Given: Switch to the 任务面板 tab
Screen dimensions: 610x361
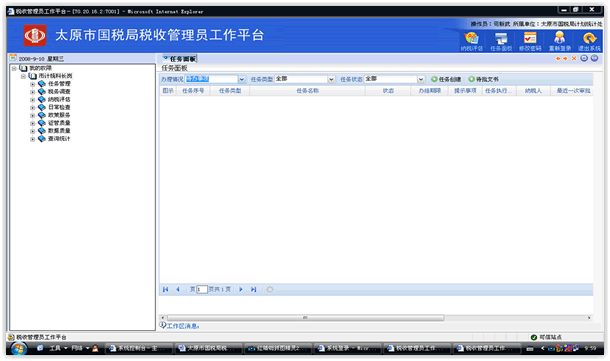Looking at the screenshot, I should pos(180,59).
